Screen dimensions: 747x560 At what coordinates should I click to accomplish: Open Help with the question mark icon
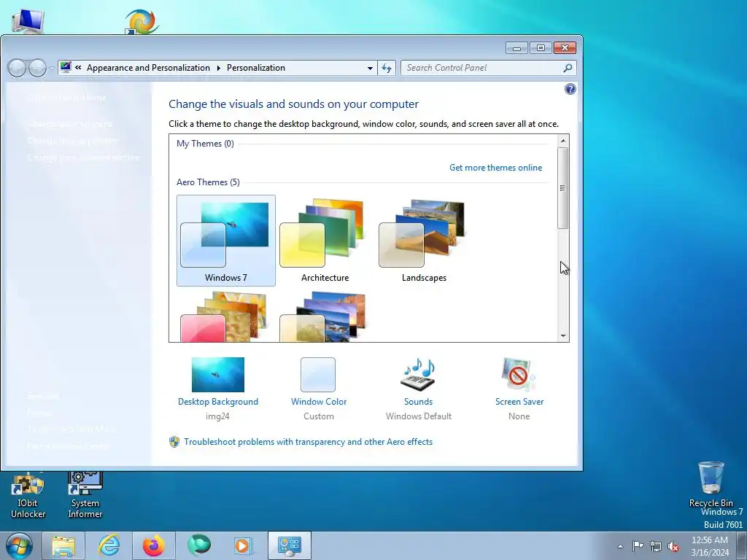(x=570, y=89)
